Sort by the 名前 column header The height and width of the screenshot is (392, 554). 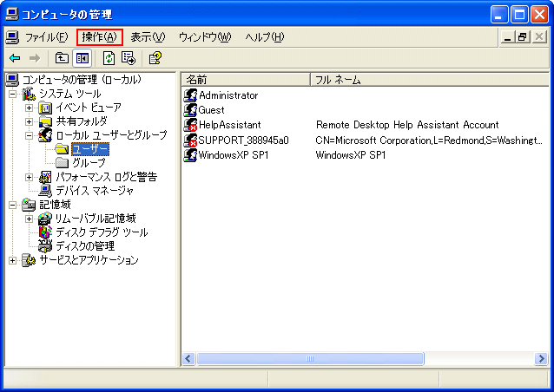246,80
